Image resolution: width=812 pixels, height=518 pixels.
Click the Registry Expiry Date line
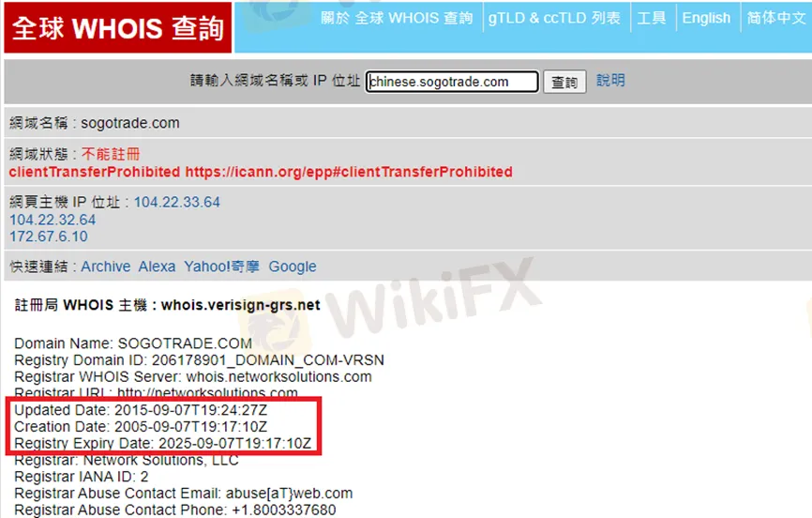[162, 443]
